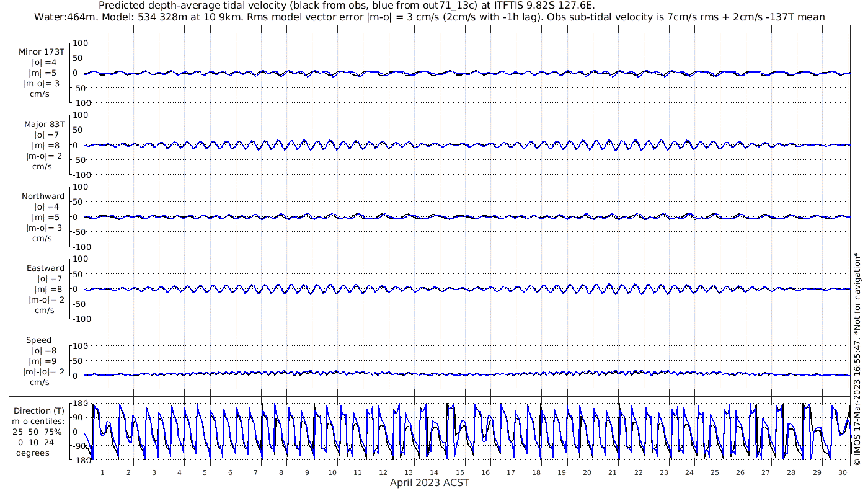
Task: Click the IMOS copyright text on the right edge
Action: tap(857, 358)
